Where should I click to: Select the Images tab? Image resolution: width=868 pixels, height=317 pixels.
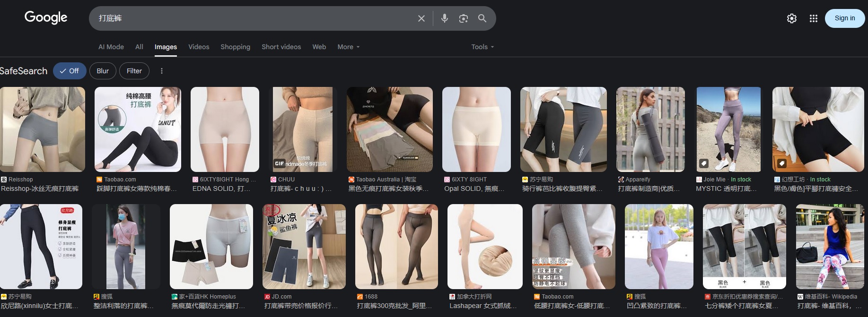tap(166, 47)
